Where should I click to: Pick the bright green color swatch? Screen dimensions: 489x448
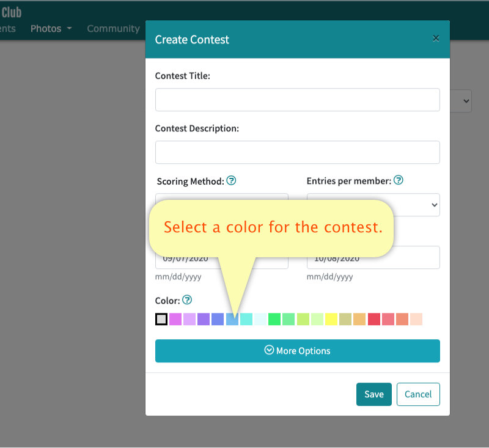coord(274,319)
